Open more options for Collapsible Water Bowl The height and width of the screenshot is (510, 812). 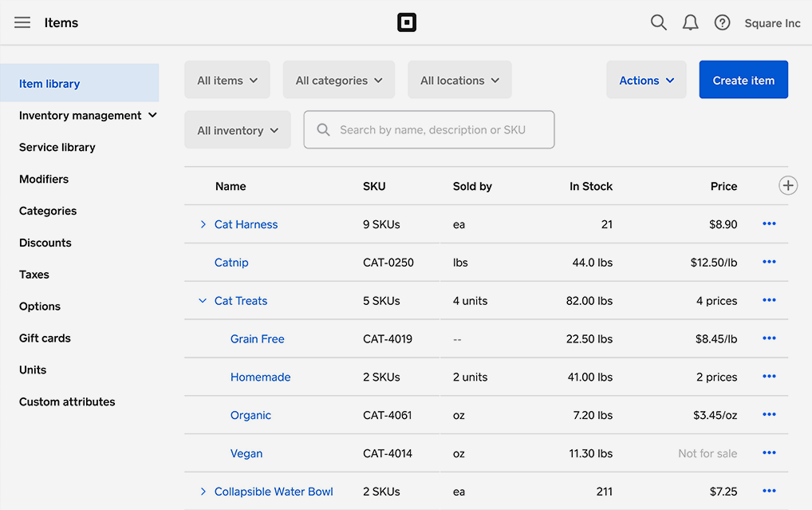tap(769, 492)
